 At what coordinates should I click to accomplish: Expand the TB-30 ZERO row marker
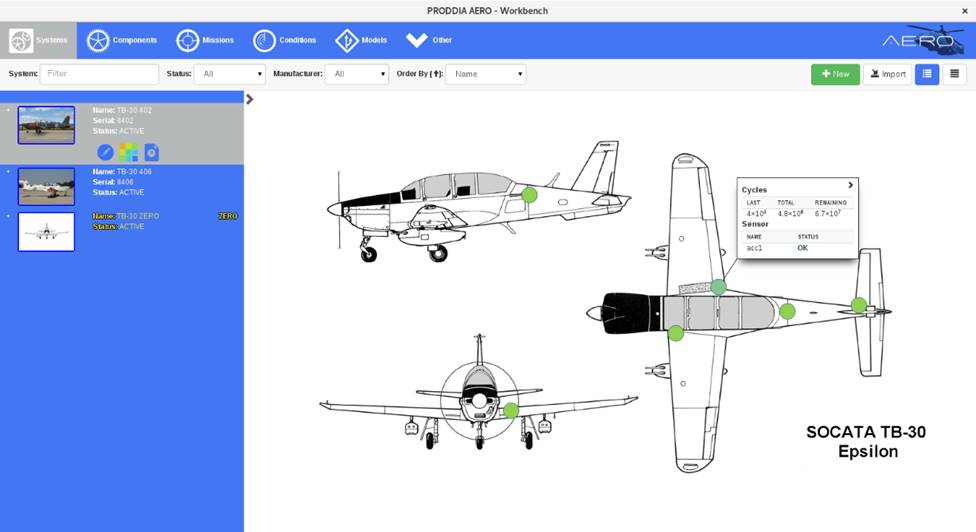point(8,216)
